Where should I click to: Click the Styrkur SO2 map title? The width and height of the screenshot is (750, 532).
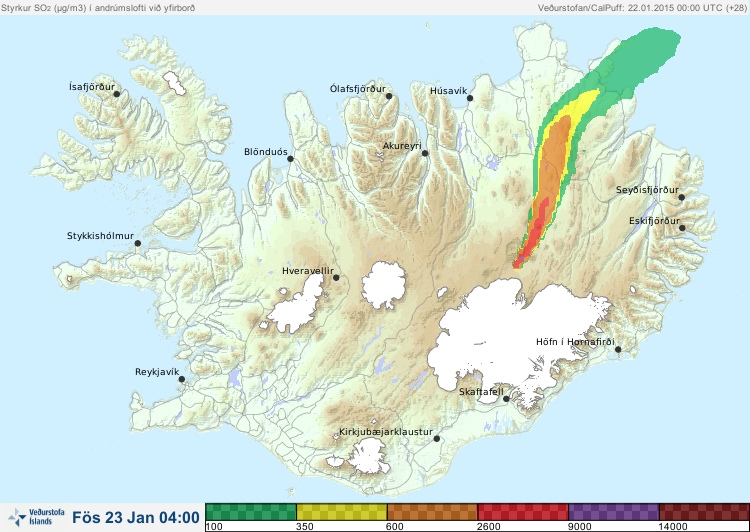(98, 7)
